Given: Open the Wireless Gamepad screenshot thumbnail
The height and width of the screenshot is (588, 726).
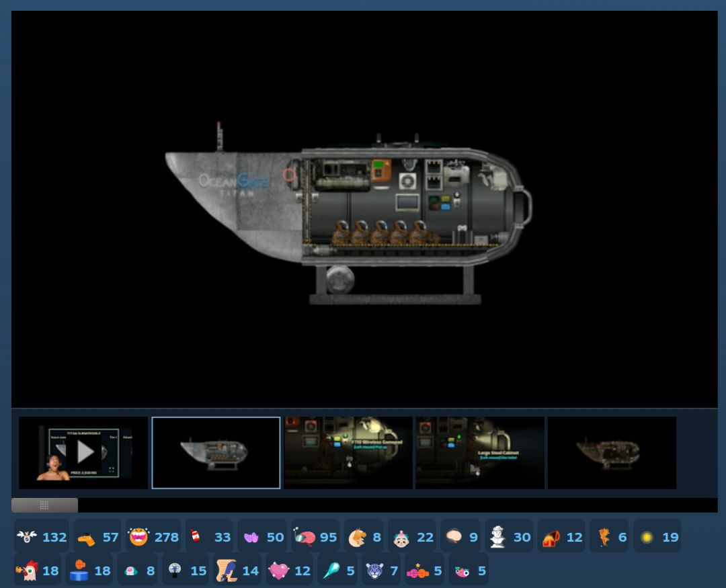Looking at the screenshot, I should click(348, 452).
